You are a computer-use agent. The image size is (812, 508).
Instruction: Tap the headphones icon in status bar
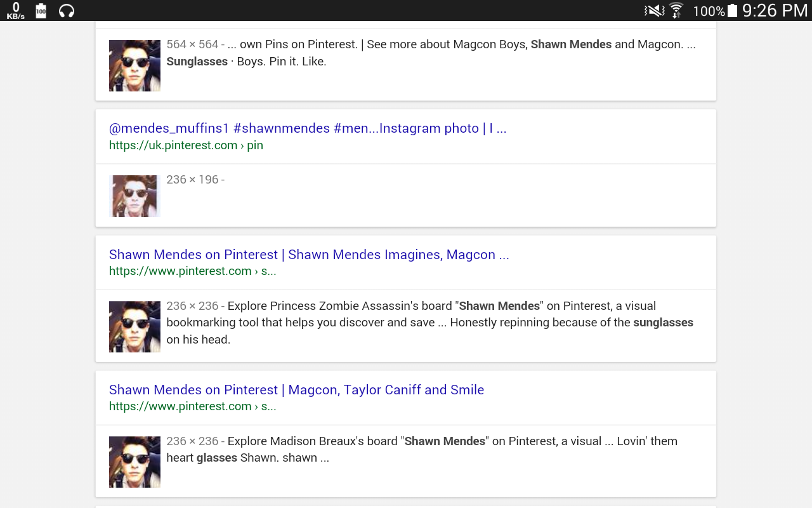[x=67, y=11]
